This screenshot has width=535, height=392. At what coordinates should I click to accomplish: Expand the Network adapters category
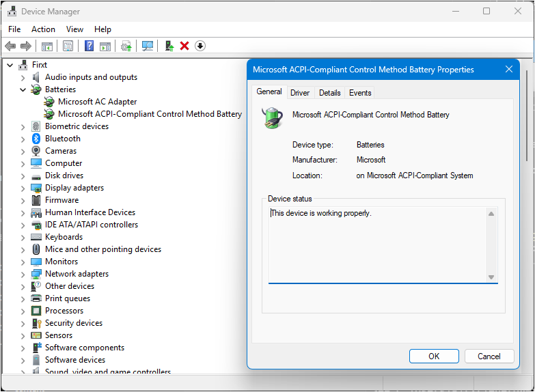coord(23,274)
